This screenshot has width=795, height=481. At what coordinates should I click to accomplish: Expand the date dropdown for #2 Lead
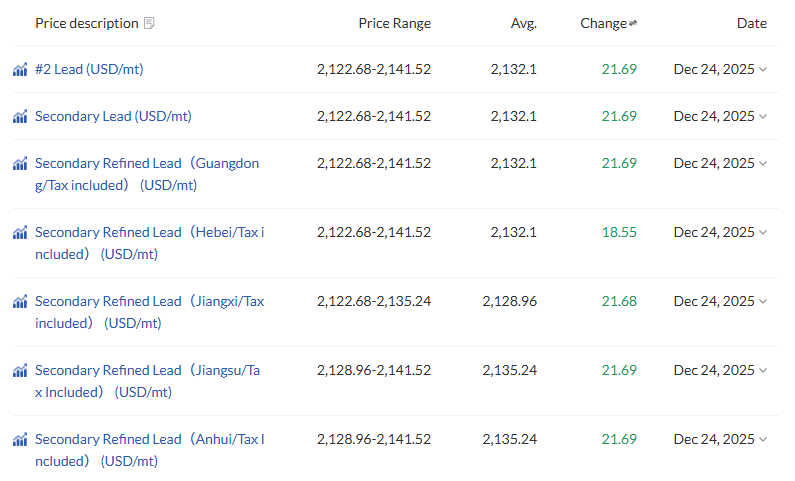(764, 70)
